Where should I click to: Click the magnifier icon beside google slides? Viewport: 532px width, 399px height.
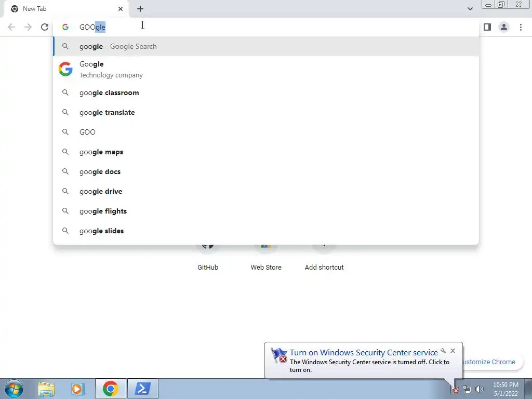[x=65, y=231]
